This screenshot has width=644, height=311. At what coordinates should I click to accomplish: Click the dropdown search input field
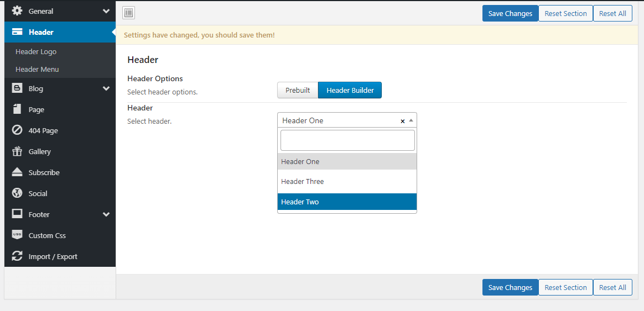point(347,140)
